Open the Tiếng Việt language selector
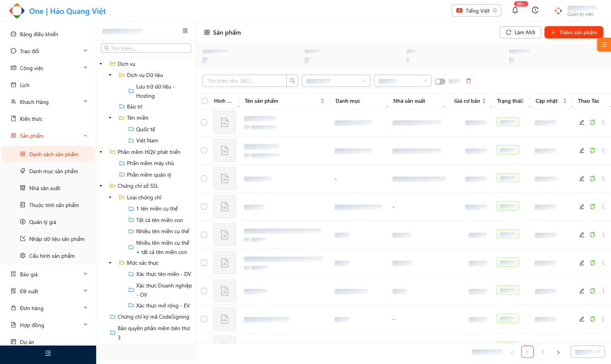The width and height of the screenshot is (611, 364). [x=476, y=10]
